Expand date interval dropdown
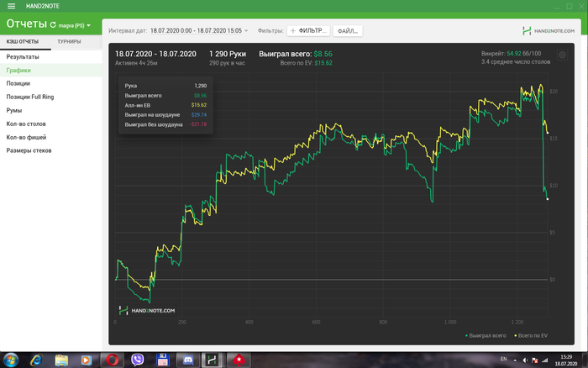Viewport: 588px width, 368px height. pos(246,31)
